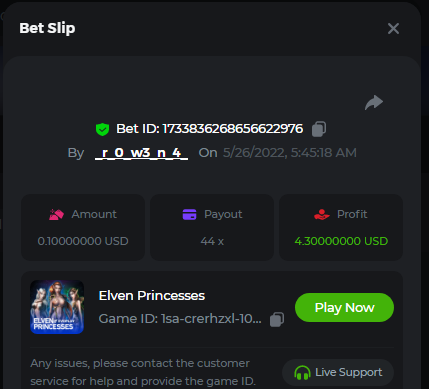Copy the Bet ID to clipboard
The image size is (429, 389).
point(319,129)
